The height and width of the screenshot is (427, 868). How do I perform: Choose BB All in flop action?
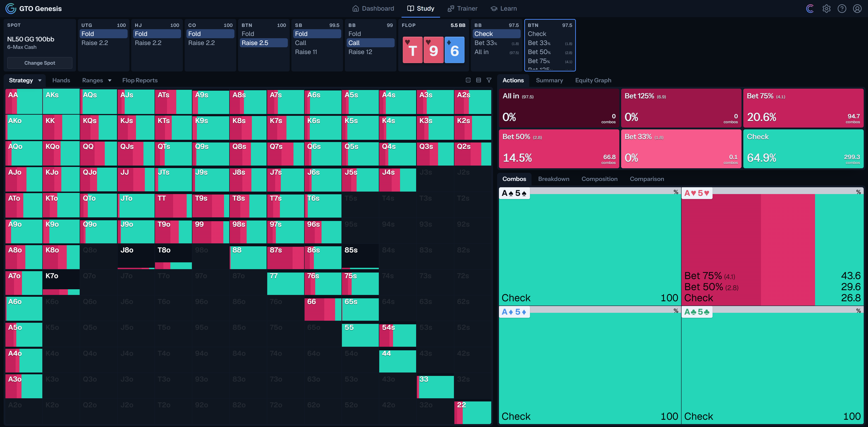[x=496, y=52]
